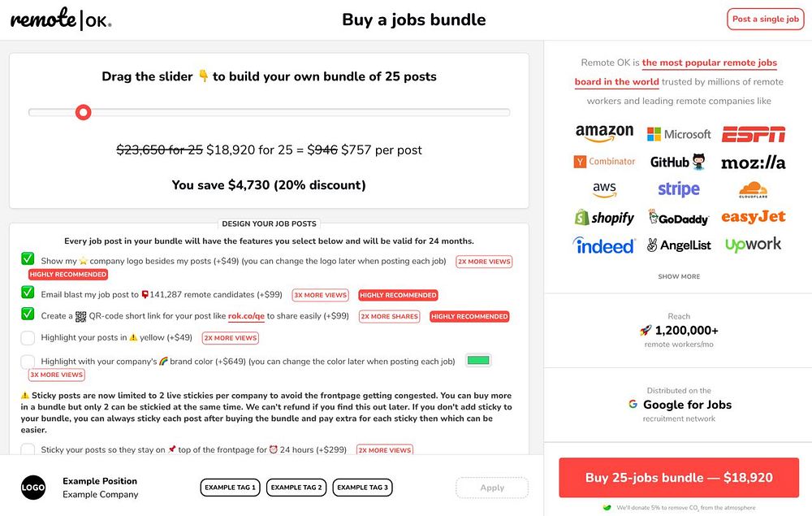Screen dimensions: 812x516
Task: Click the Microsoft company logo
Action: tap(679, 134)
